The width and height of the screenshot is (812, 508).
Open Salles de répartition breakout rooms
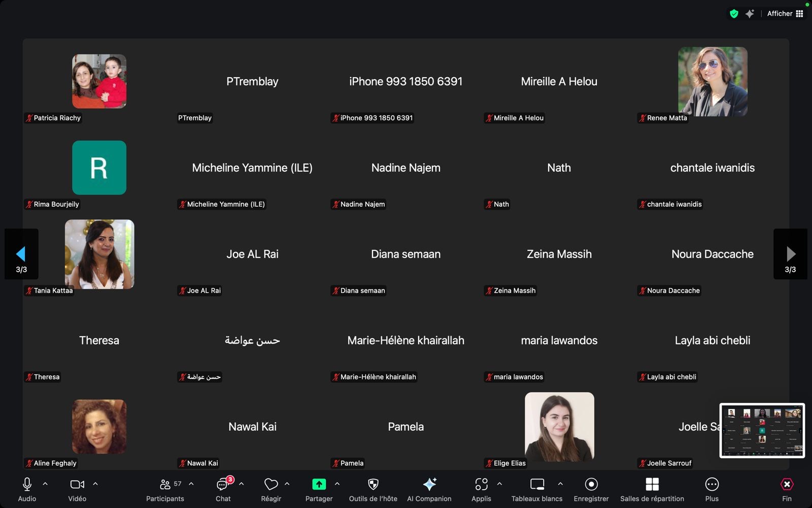(x=652, y=485)
